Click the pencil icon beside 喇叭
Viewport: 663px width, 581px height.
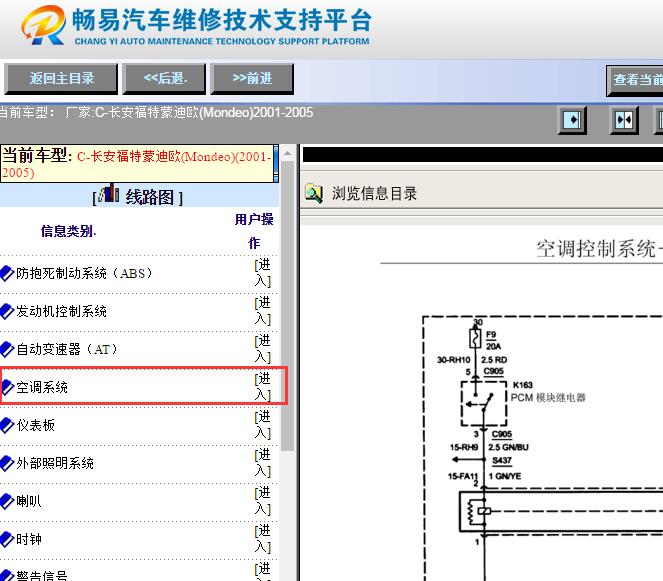[7, 502]
